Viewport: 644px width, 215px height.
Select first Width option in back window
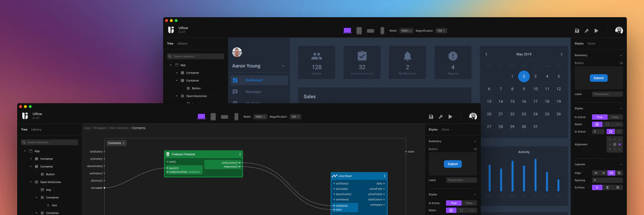[597, 124]
